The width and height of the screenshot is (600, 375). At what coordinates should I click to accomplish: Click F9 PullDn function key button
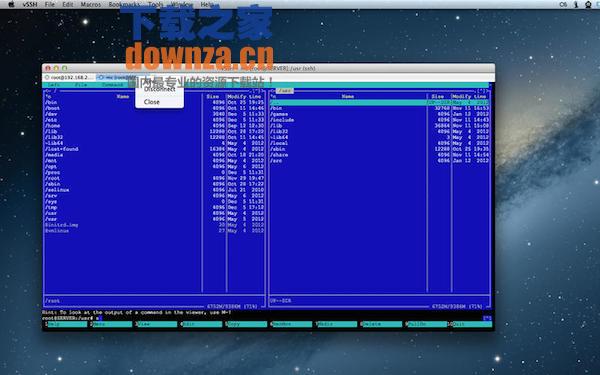[x=426, y=324]
